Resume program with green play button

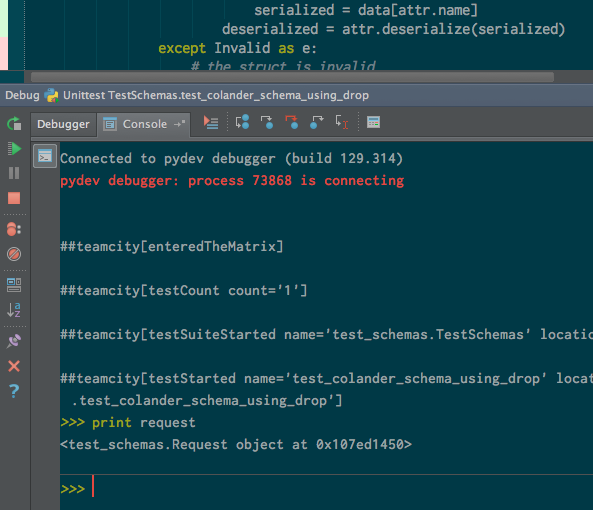coord(14,149)
